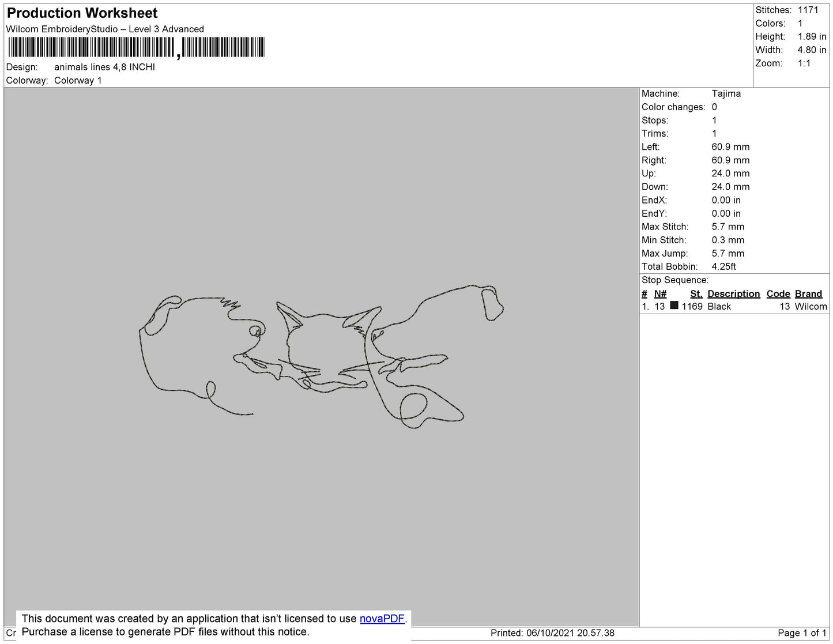
Task: Click the N# column header
Action: coord(660,293)
